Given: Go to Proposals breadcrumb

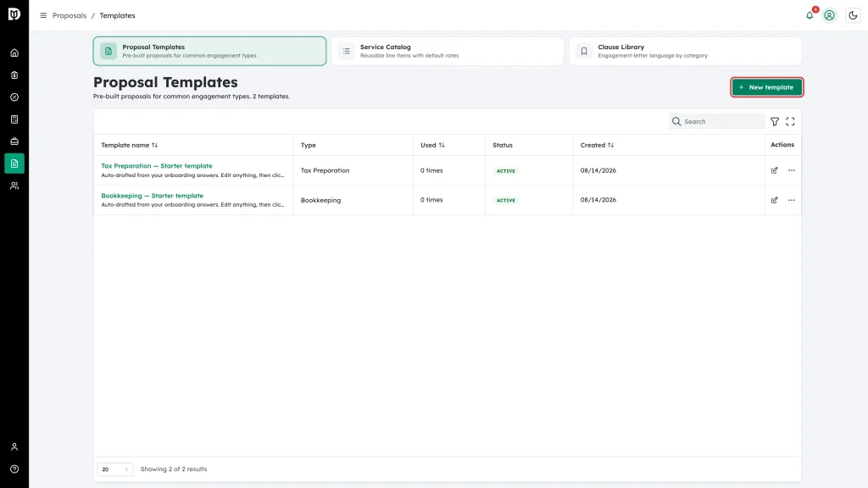Looking at the screenshot, I should (x=70, y=15).
